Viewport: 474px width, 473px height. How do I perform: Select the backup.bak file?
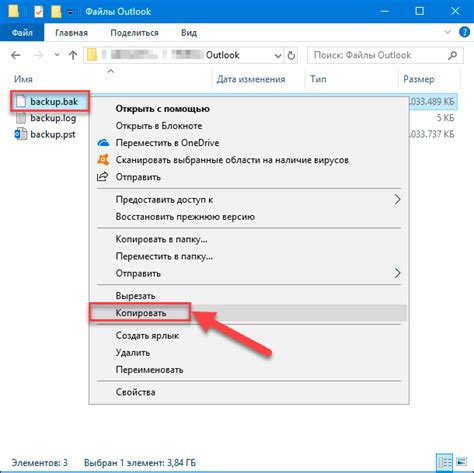click(54, 101)
